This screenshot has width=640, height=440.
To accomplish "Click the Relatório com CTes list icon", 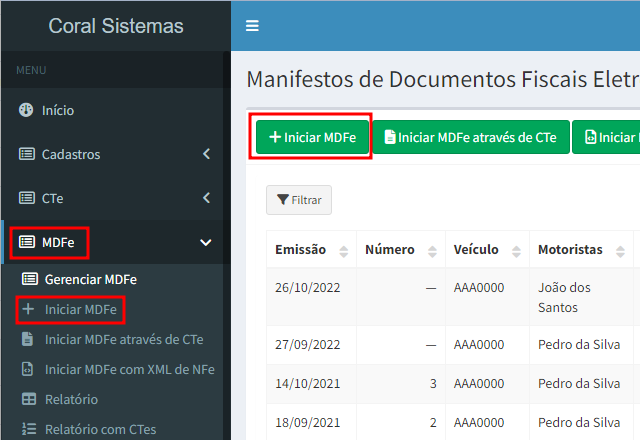I will (28, 429).
